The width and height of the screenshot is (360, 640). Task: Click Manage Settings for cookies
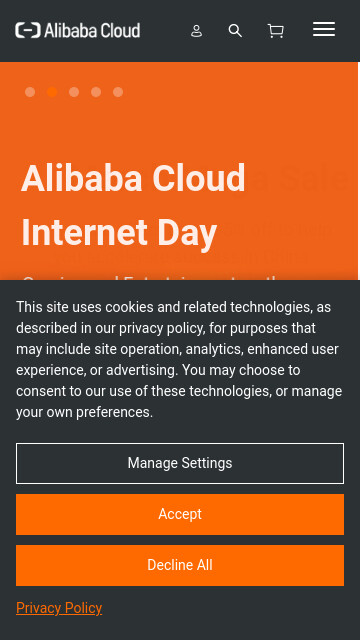pos(180,463)
